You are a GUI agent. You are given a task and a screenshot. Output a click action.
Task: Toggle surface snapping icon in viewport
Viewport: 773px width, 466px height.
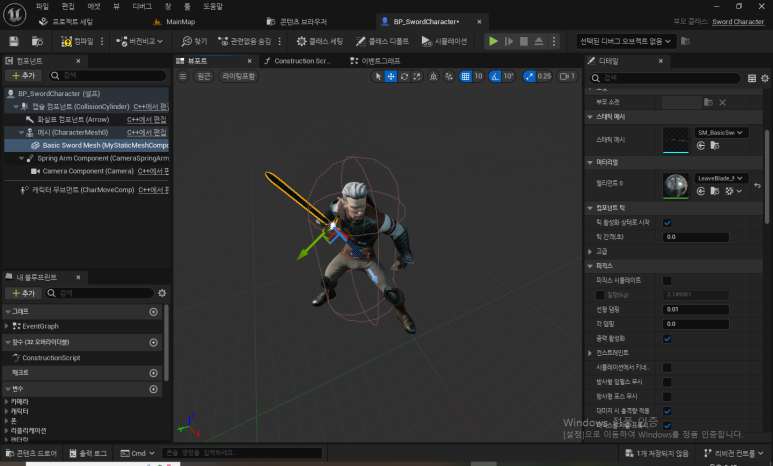click(x=449, y=76)
